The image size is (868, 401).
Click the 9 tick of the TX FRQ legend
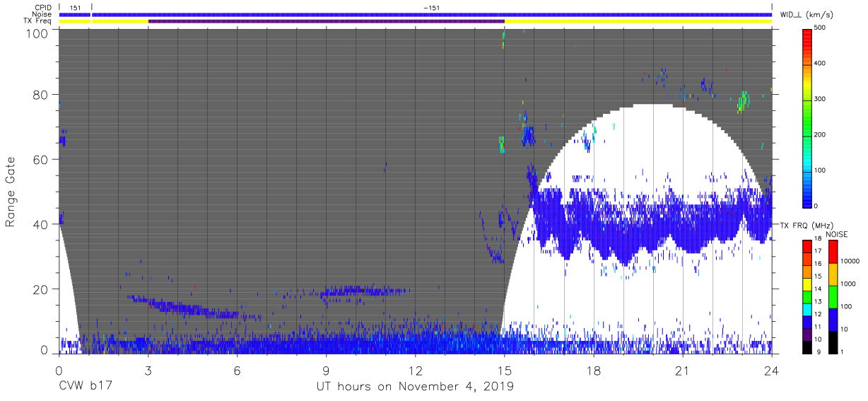817,351
